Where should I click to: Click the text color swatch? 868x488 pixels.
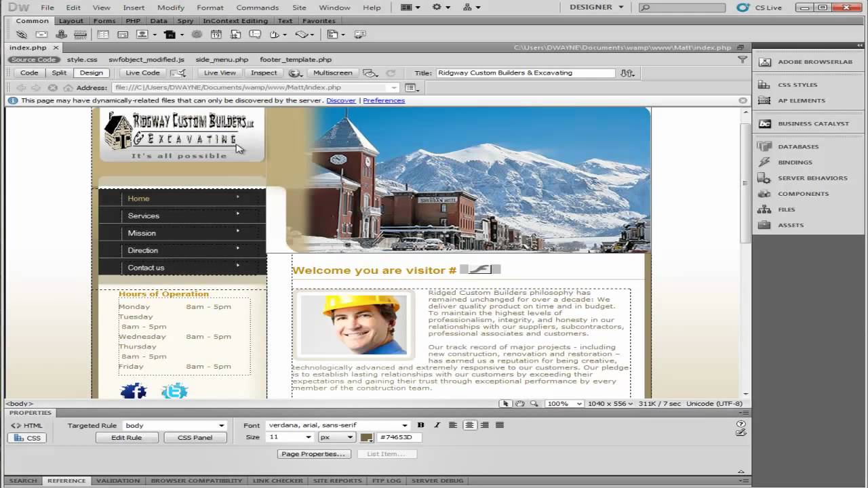(x=366, y=437)
